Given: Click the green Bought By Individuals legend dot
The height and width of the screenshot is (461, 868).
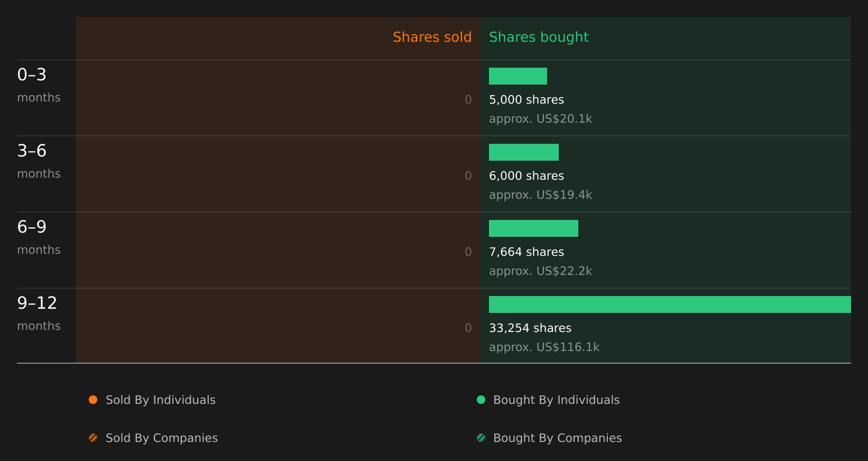Looking at the screenshot, I should [481, 400].
